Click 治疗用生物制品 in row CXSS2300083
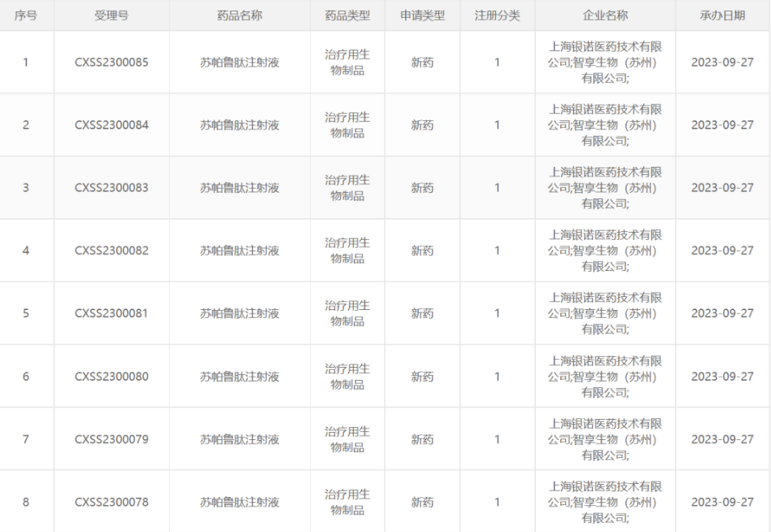This screenshot has height=532, width=771. coord(347,188)
